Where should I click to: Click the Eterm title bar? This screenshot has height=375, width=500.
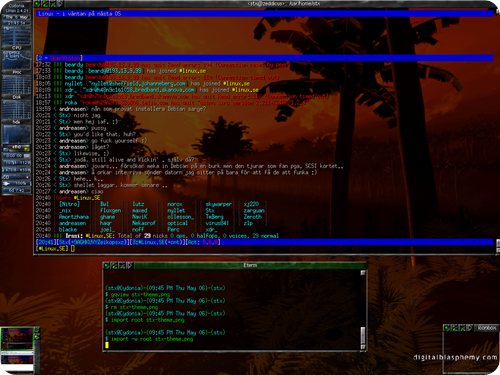tap(250, 265)
